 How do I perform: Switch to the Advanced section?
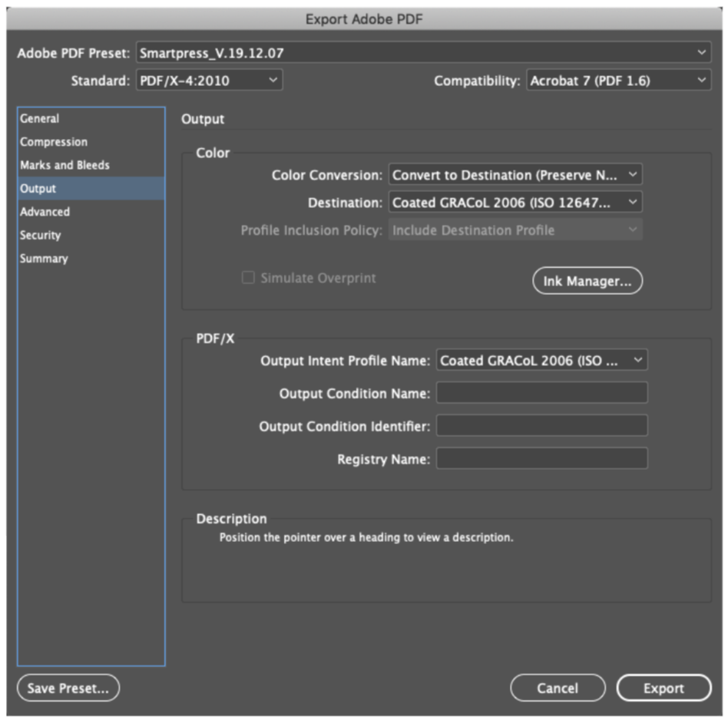(x=91, y=212)
